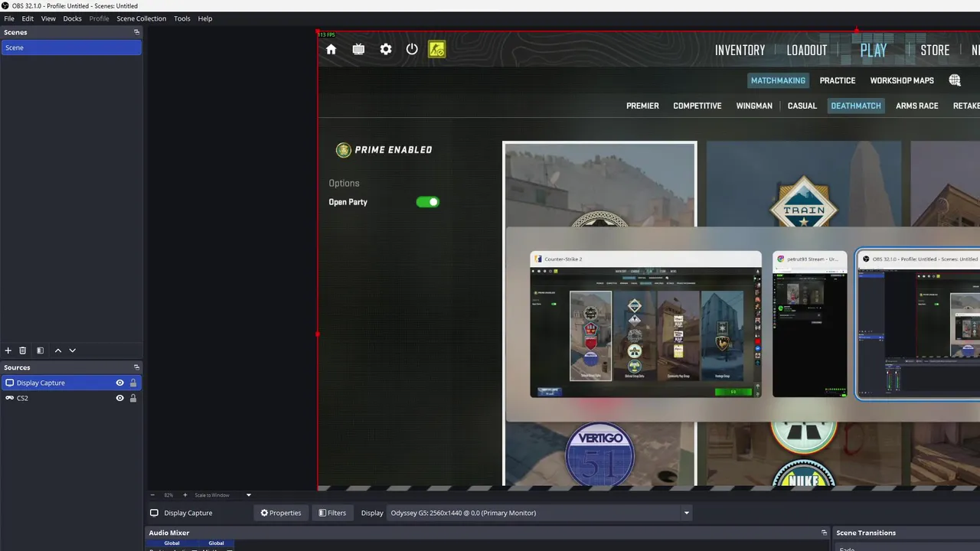Pop out the Audio Mixer dock
The image size is (980, 551).
(824, 533)
